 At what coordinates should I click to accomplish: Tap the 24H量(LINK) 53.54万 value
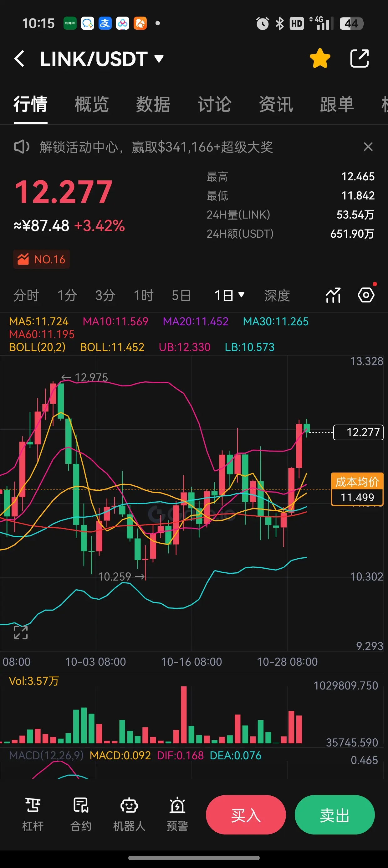pyautogui.click(x=355, y=214)
